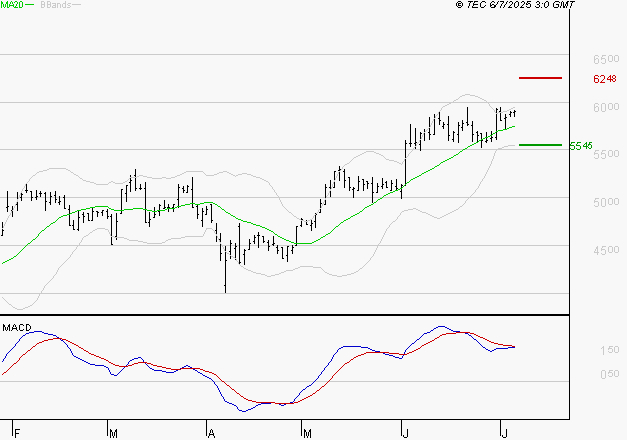Click the 6500 price axis label
The width and height of the screenshot is (627, 440).
(604, 59)
